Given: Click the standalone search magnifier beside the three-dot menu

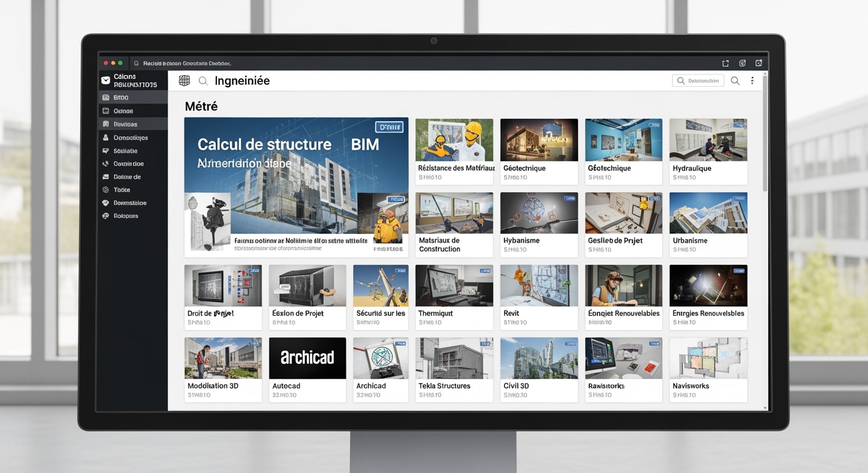Looking at the screenshot, I should [735, 81].
